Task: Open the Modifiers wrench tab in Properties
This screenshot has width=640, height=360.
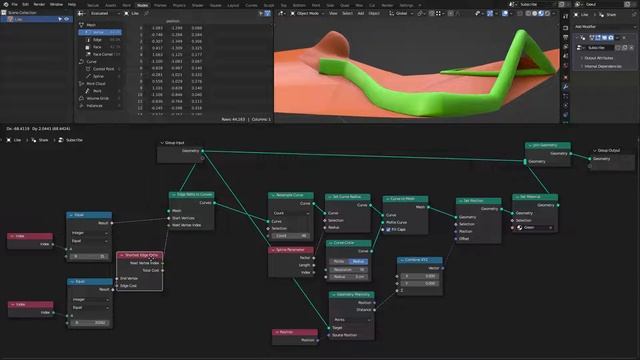Action: (x=565, y=87)
